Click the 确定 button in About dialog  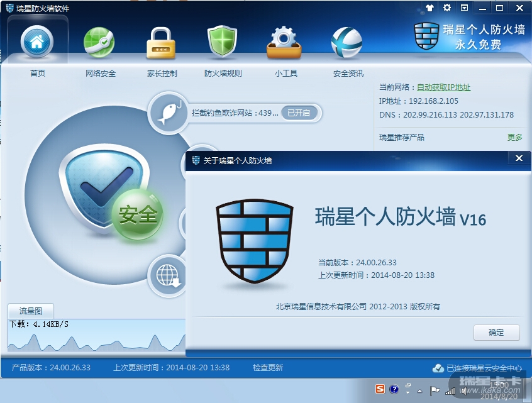[496, 333]
